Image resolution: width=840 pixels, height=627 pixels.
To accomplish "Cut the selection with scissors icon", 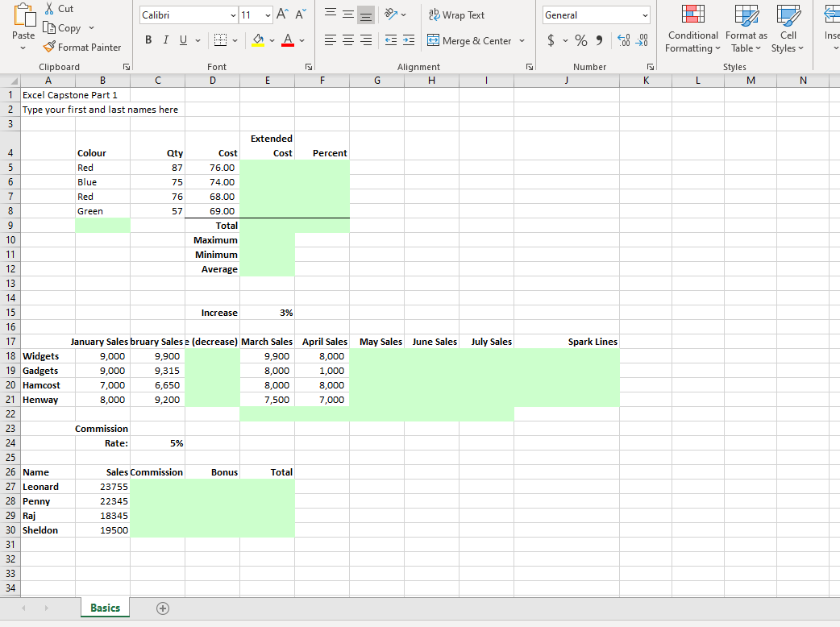I will click(49, 9).
